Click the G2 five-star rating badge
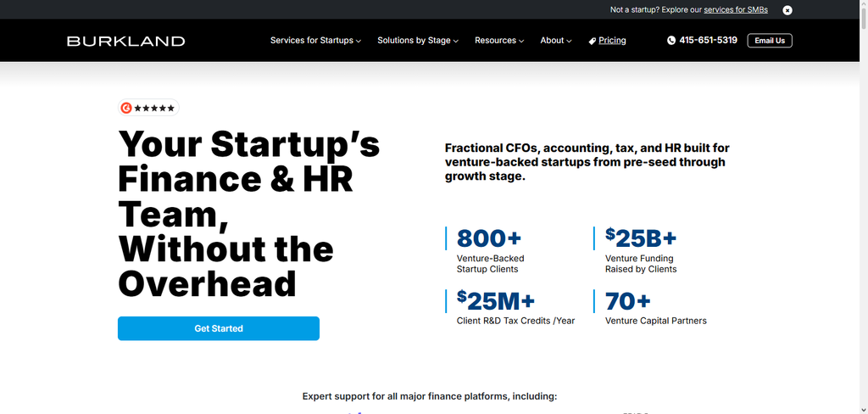Image resolution: width=868 pixels, height=414 pixels. 148,108
